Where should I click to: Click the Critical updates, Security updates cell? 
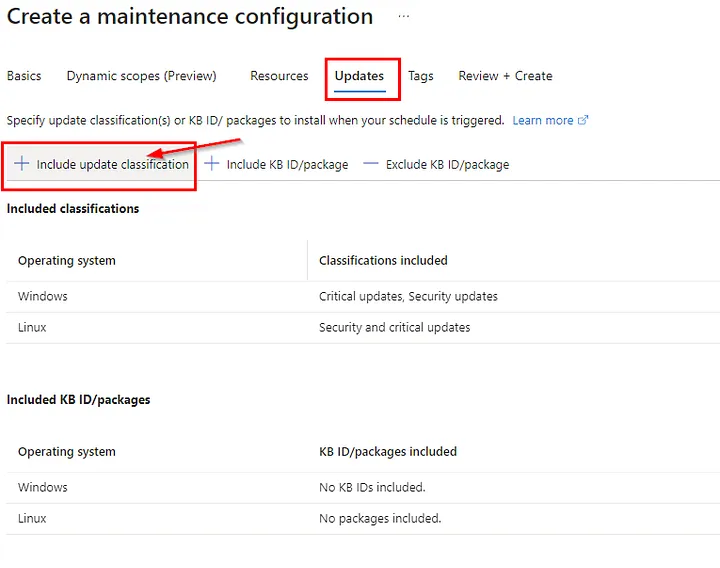click(408, 297)
